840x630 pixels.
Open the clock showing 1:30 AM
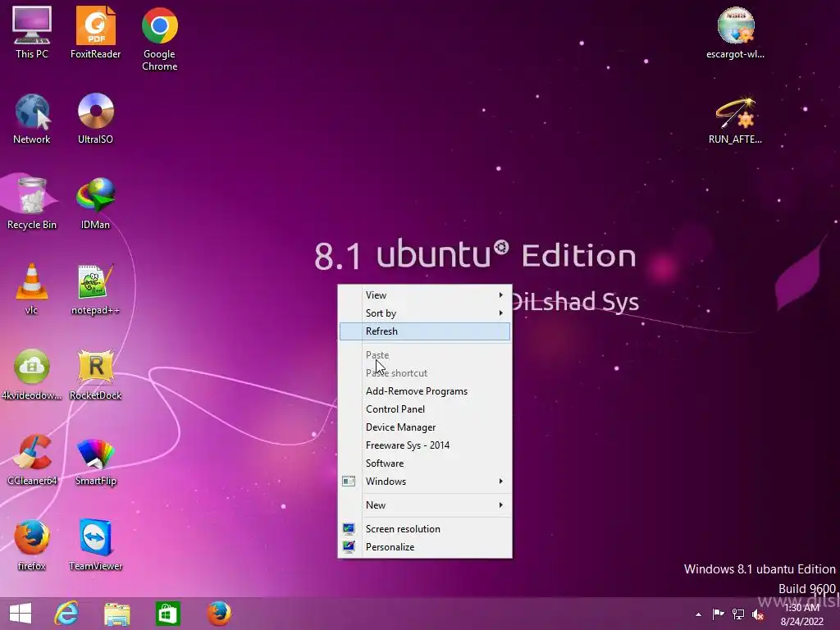pos(802,614)
